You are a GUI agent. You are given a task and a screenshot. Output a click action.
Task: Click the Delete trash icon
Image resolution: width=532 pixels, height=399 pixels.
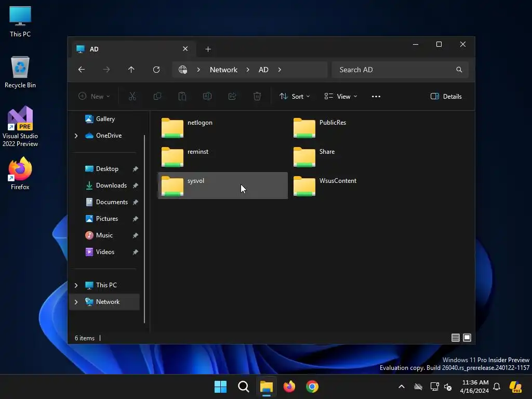coord(257,96)
